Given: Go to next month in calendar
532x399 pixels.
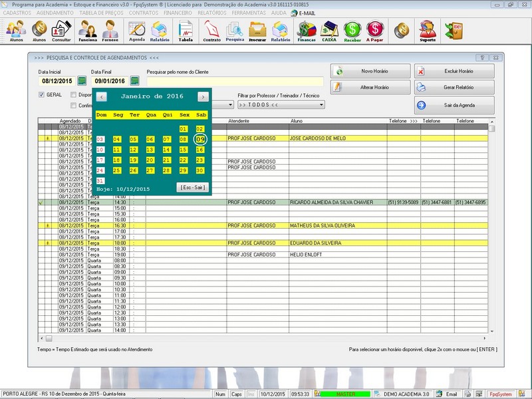Looking at the screenshot, I should (203, 96).
